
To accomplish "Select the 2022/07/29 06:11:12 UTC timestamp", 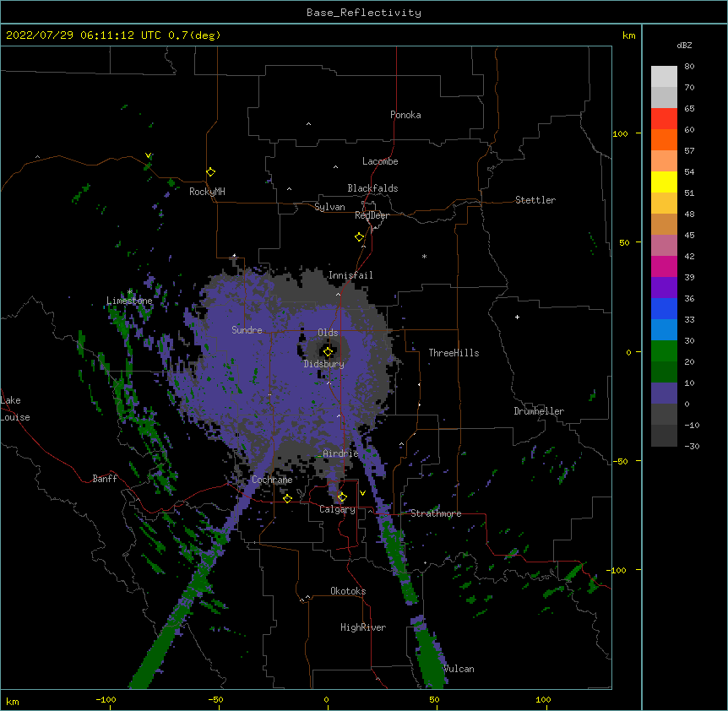I will coord(84,35).
